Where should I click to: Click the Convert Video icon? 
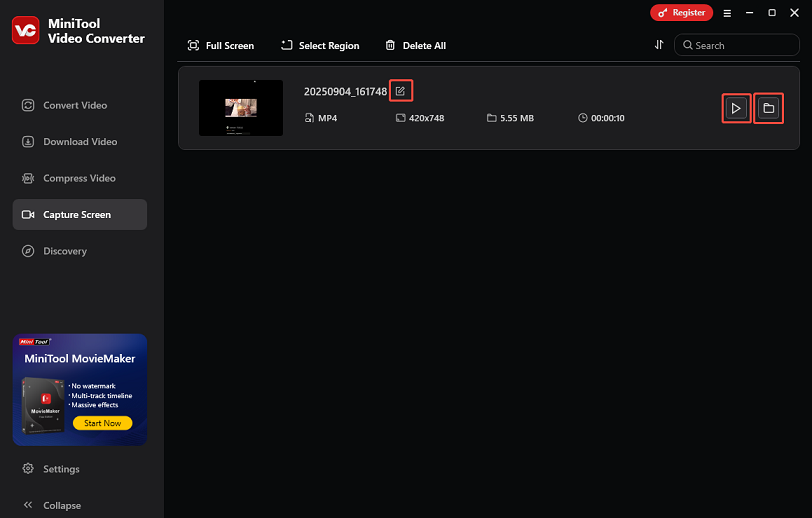[x=28, y=105]
